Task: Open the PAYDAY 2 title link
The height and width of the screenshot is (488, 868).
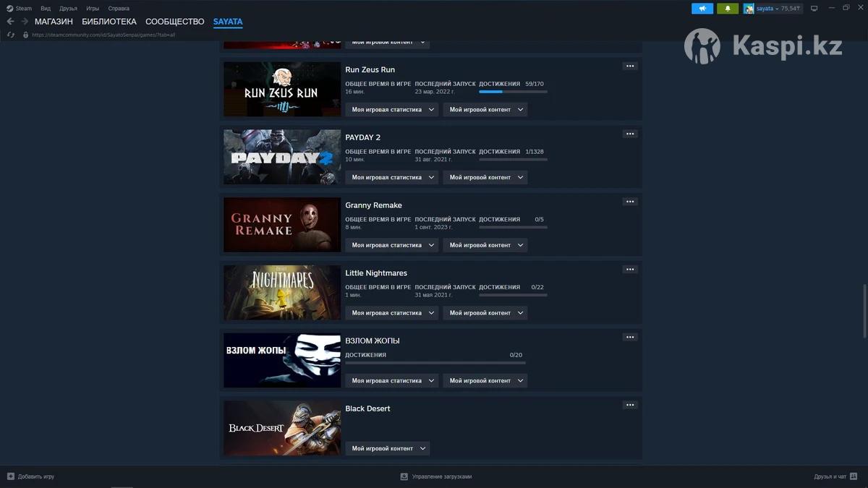Action: click(363, 137)
